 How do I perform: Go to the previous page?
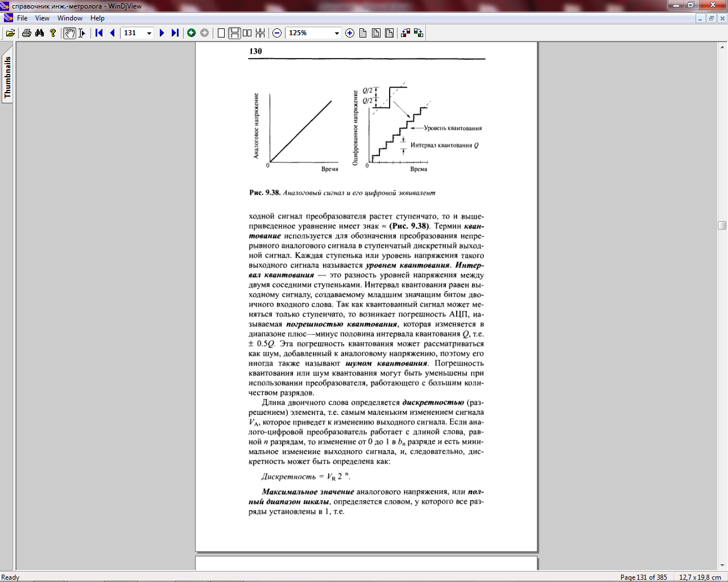(112, 33)
